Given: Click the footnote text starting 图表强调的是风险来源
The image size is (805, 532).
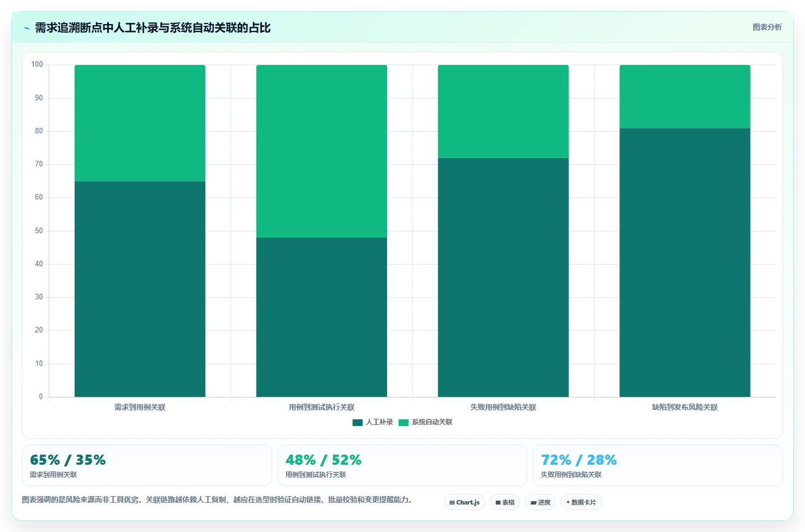Looking at the screenshot, I should (x=217, y=499).
